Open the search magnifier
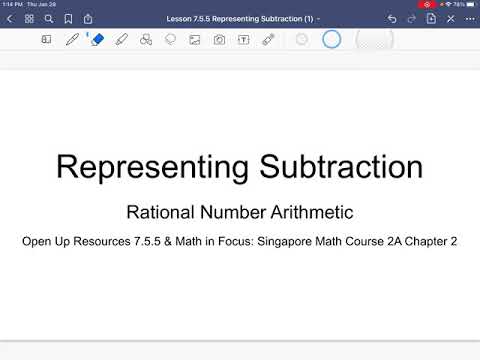The width and height of the screenshot is (480, 360). [49, 19]
